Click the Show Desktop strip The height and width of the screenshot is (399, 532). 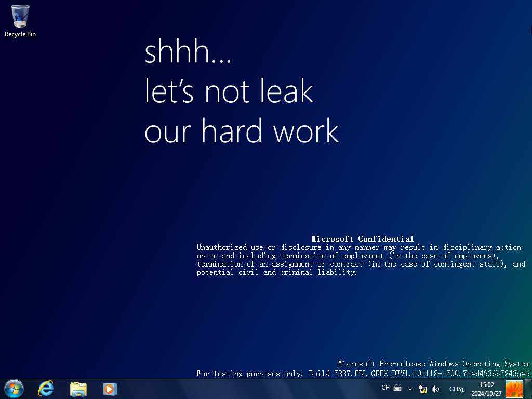[528, 389]
